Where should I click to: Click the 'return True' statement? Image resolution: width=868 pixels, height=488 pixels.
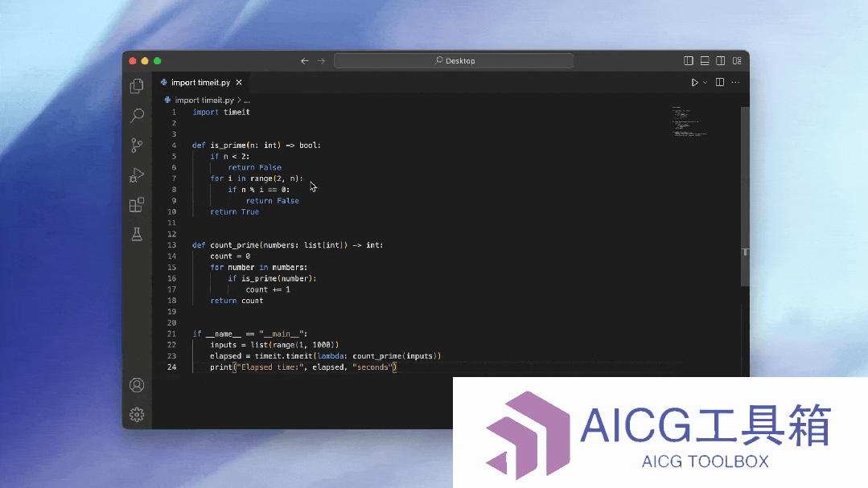234,212
